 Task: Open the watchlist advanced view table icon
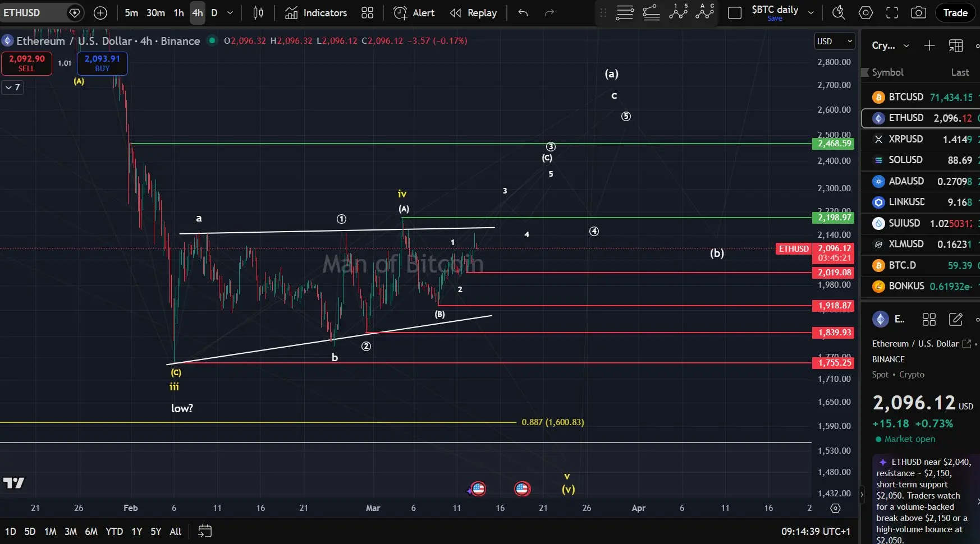tap(956, 46)
